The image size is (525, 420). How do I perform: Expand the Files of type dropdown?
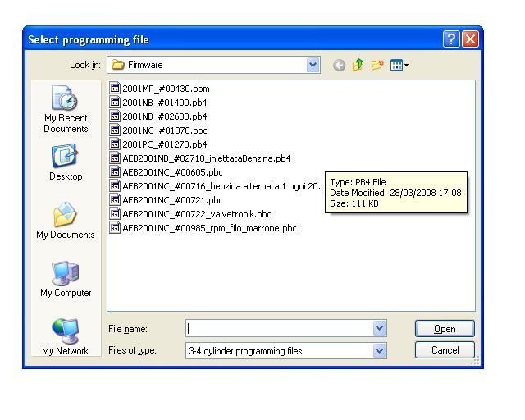[x=379, y=350]
